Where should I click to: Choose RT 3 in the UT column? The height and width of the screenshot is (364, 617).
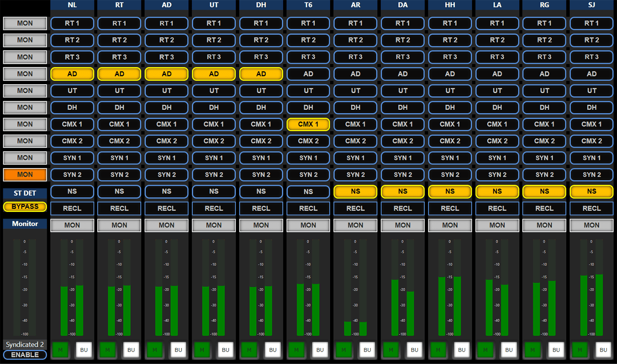coord(214,57)
